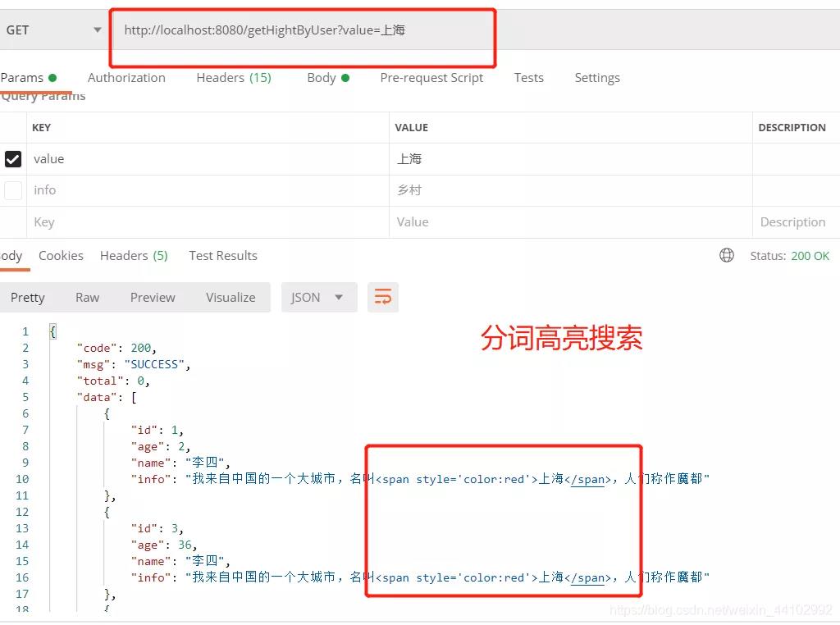Select the Preview view
This screenshot has width=840, height=625.
(153, 297)
